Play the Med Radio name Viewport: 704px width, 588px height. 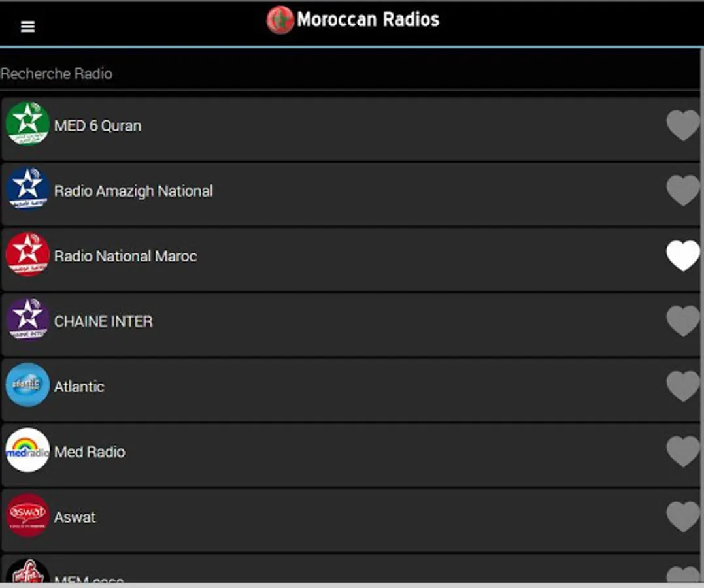[90, 452]
